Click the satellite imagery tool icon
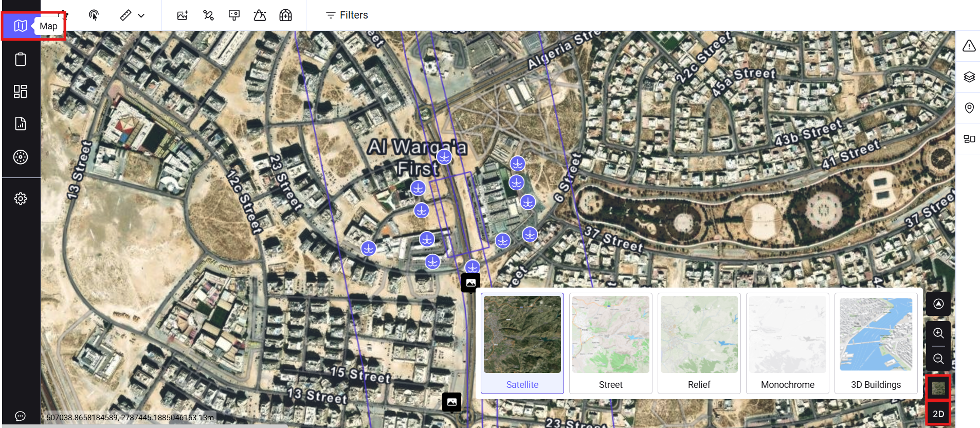The height and width of the screenshot is (428, 980). [208, 15]
